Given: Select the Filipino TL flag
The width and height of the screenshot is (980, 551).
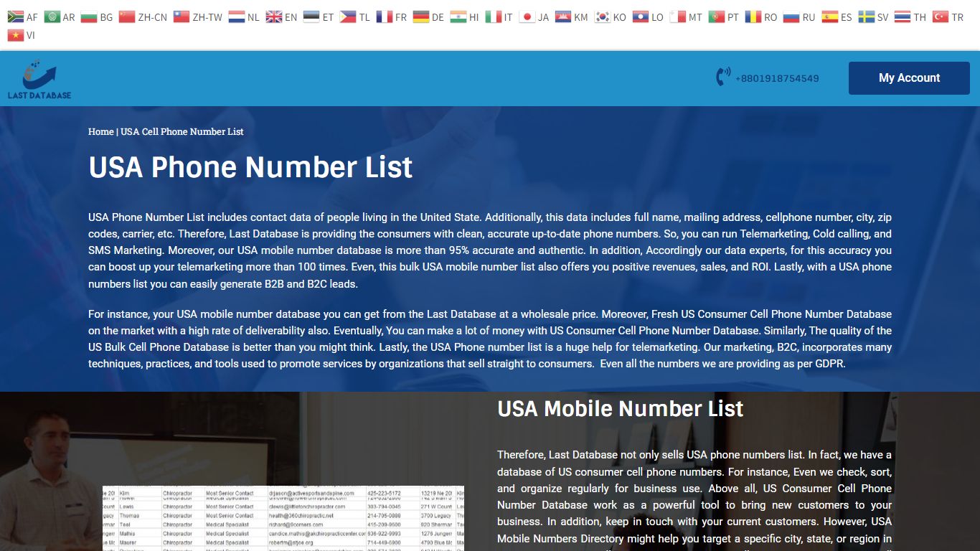Looking at the screenshot, I should (355, 17).
